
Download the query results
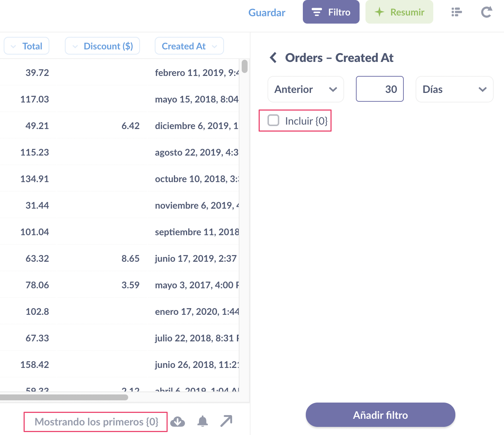click(x=178, y=421)
